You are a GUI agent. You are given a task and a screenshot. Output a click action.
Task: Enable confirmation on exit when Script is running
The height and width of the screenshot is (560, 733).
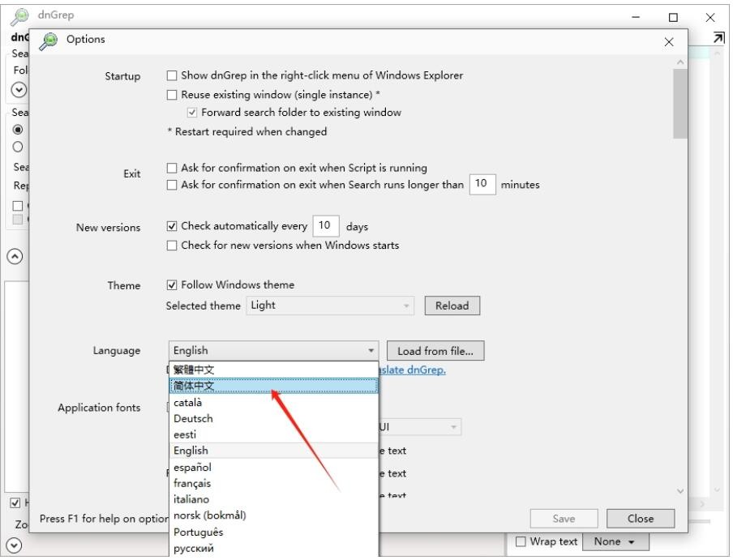(172, 168)
